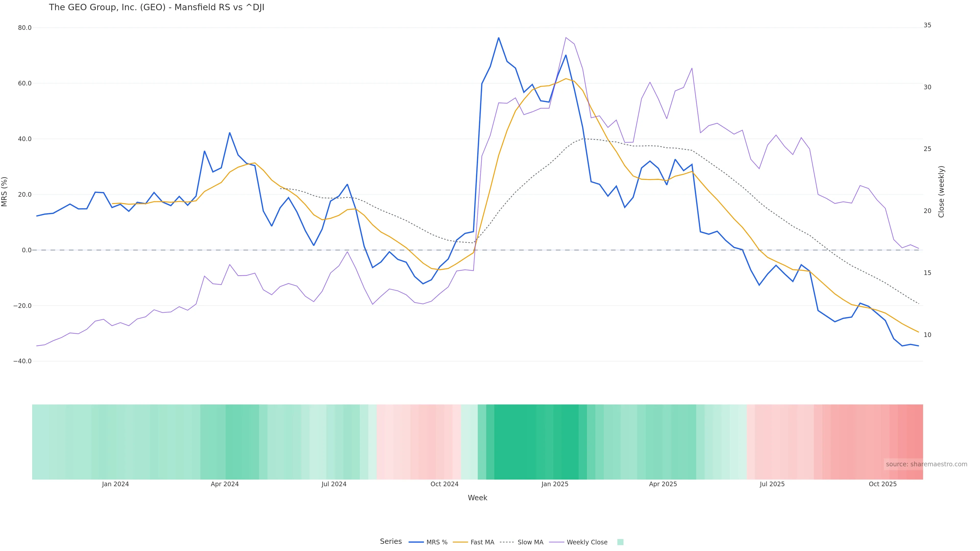Click the "Close (weekly)" right axis title
Viewport: 980px width, 551px height.
point(941,192)
